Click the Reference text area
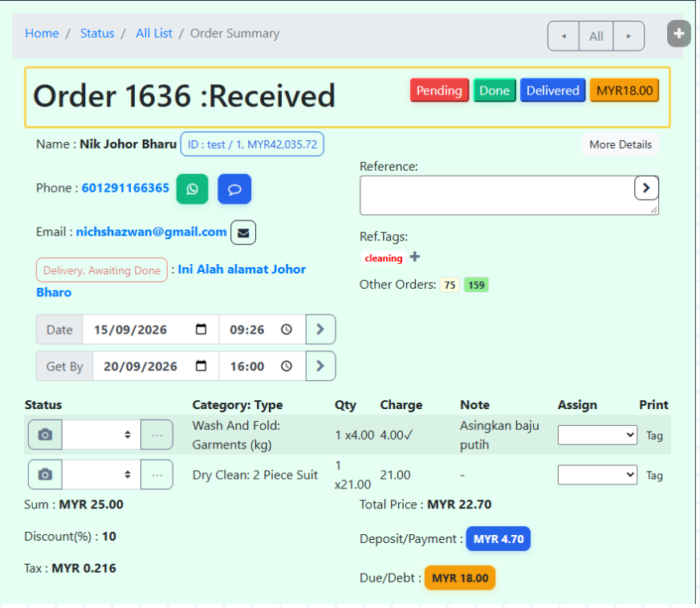Image resolution: width=700 pixels, height=608 pixels. click(x=509, y=196)
